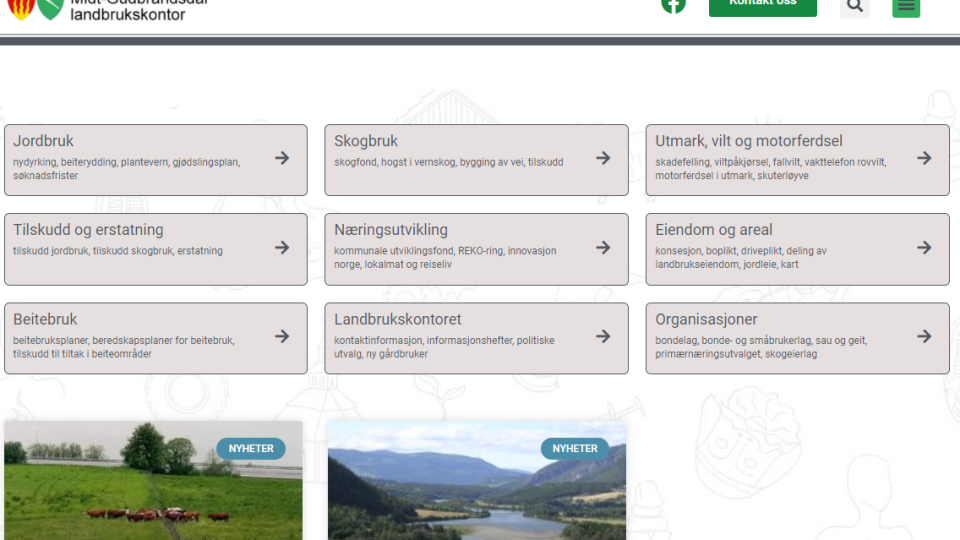
Task: Click the landbrukskontor site title text
Action: pos(139,9)
